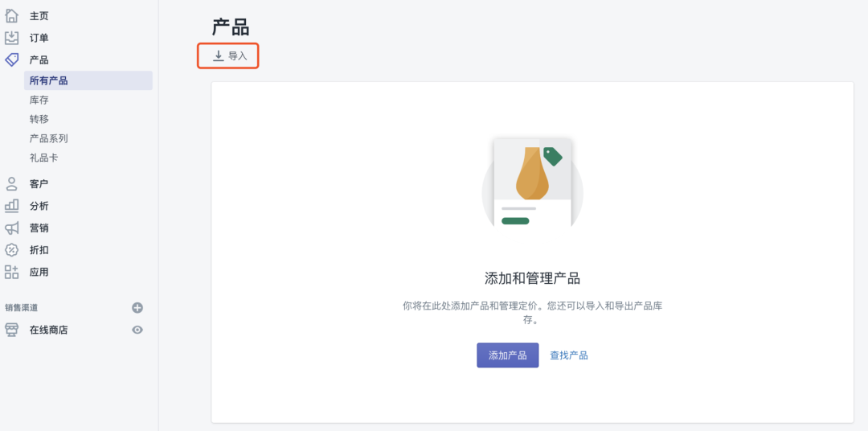868x431 pixels.
Task: Open the 库存 inventory submenu item
Action: pyautogui.click(x=39, y=100)
